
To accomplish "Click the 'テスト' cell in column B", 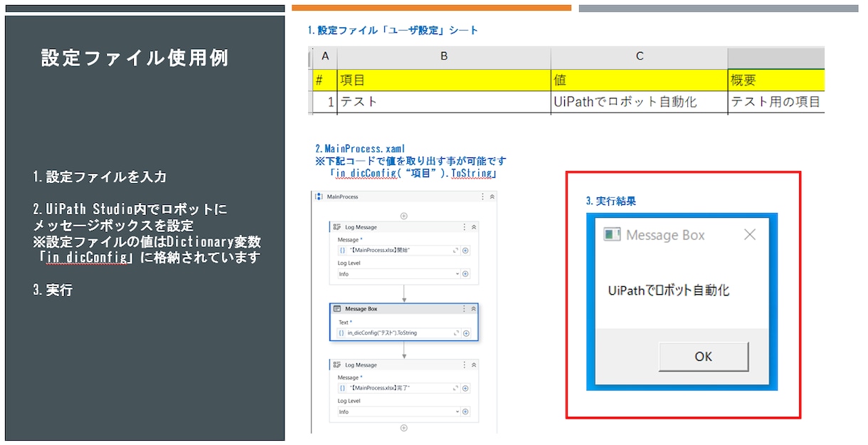I will click(444, 102).
